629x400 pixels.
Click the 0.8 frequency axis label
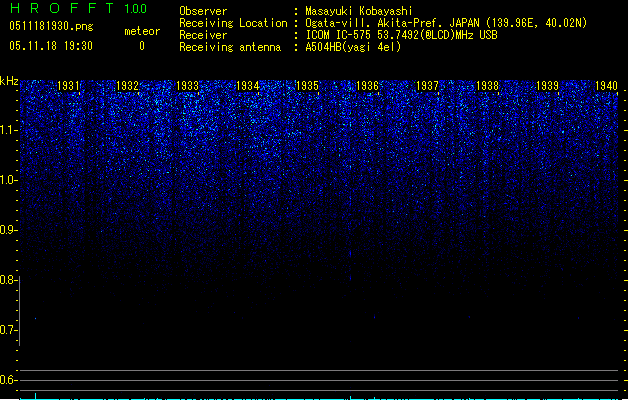(8, 280)
